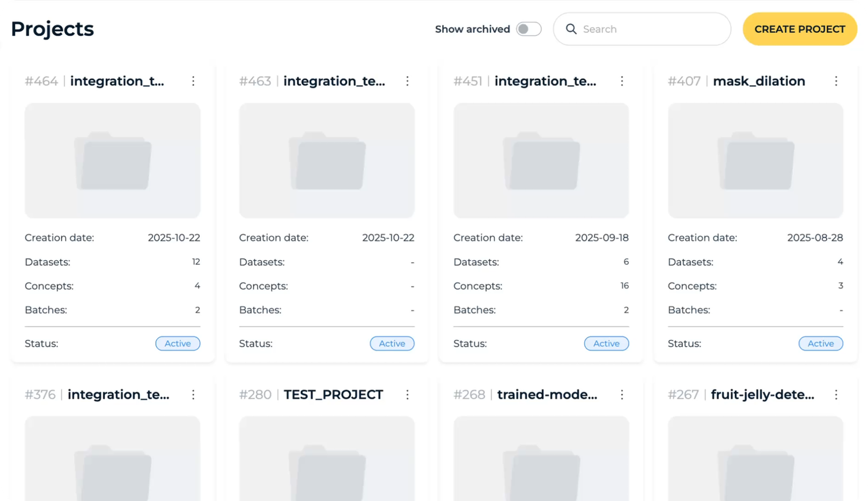868x501 pixels.
Task: Open the kebab menu for project #463
Action: point(408,81)
